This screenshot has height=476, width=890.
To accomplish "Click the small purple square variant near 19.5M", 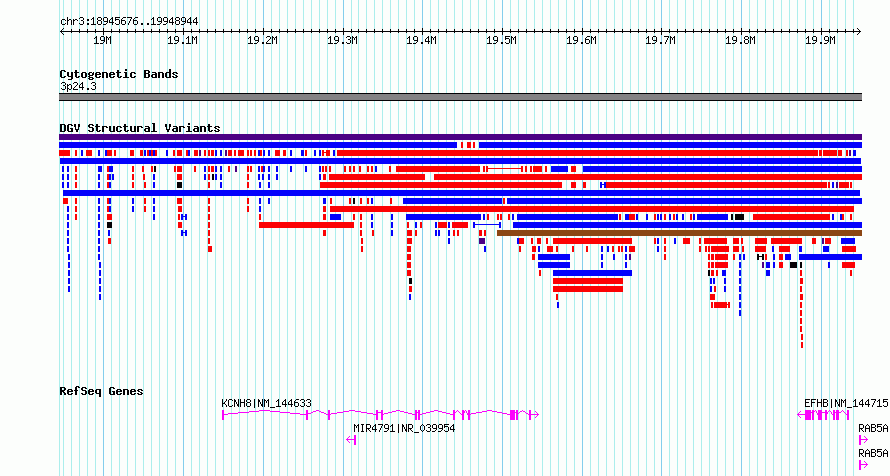I will pos(482,241).
